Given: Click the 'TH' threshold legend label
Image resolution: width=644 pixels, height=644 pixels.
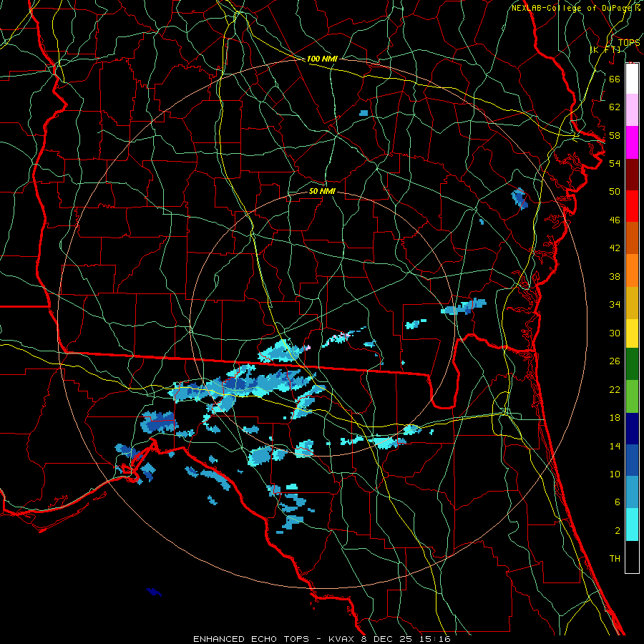Looking at the screenshot, I should pyautogui.click(x=615, y=558).
